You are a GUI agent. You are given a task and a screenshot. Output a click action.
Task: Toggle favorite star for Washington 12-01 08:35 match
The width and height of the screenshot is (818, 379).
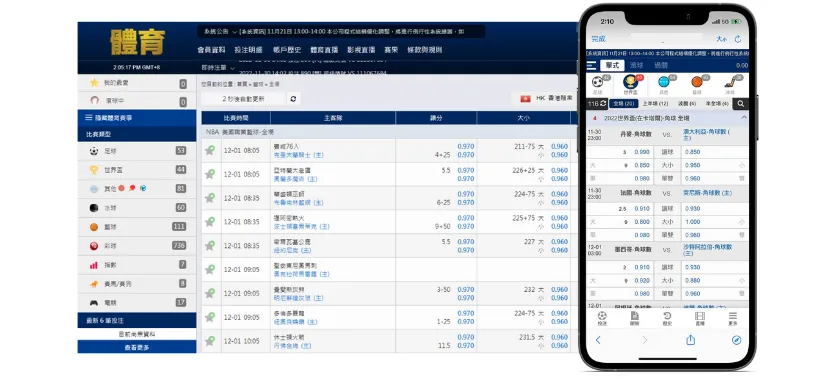tap(210, 198)
